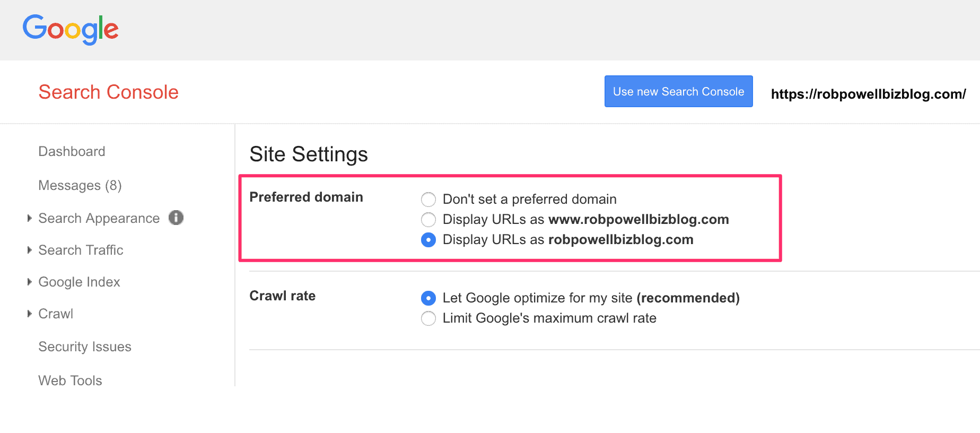Go to Search Traffic menu item

click(x=81, y=250)
